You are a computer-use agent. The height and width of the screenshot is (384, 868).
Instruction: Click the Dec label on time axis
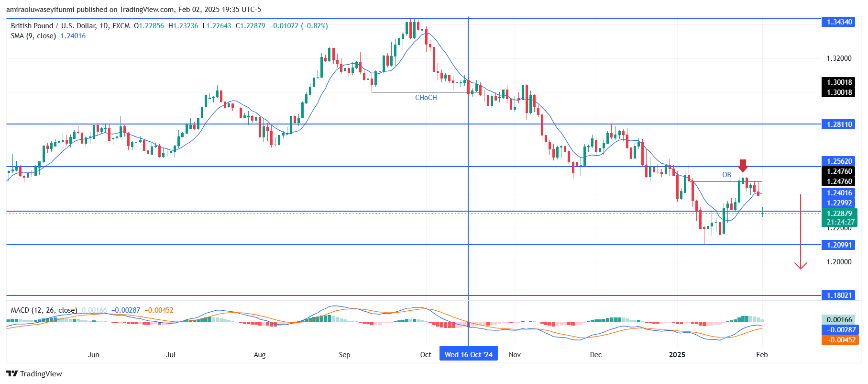(596, 355)
